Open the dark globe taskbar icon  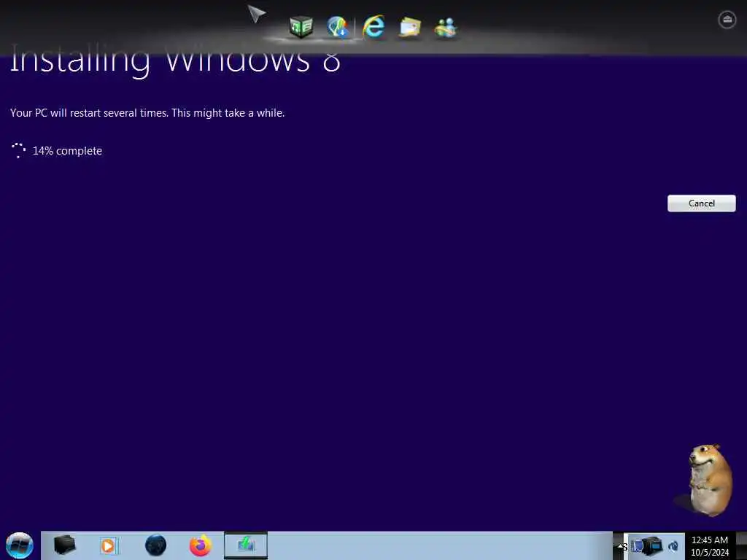[155, 545]
